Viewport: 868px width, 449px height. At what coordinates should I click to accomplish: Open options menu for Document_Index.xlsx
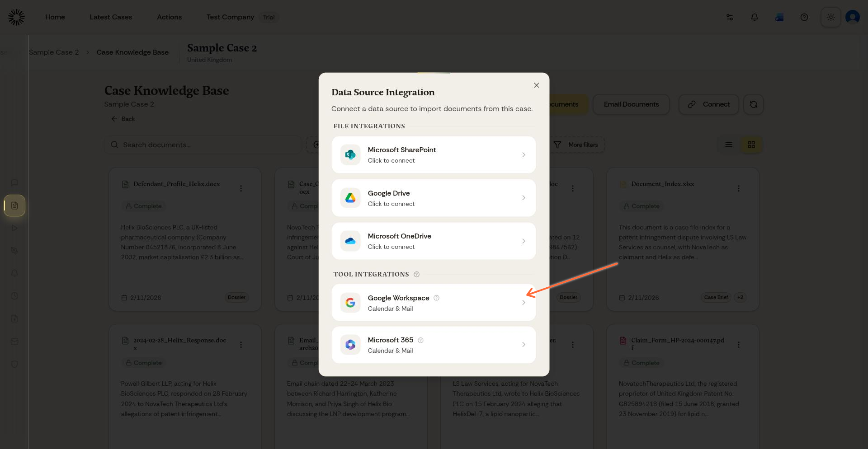(739, 188)
